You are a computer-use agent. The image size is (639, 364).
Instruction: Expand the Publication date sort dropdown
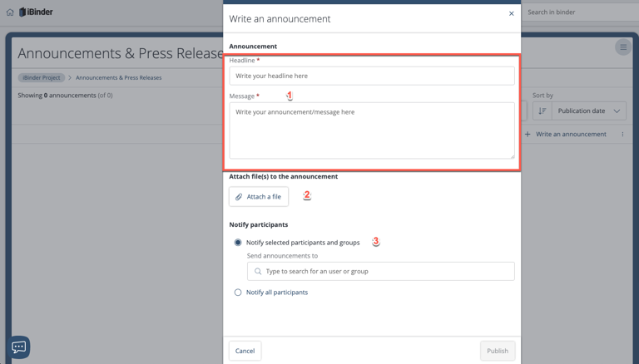pos(589,111)
